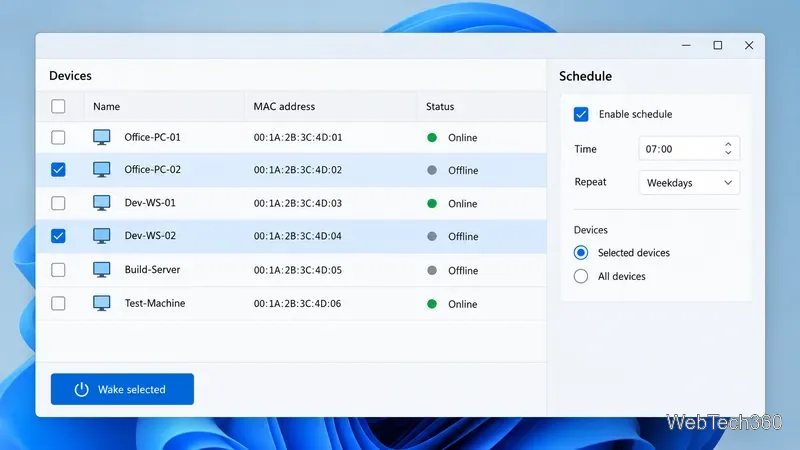
Task: Sort by the Status column header
Action: [440, 106]
